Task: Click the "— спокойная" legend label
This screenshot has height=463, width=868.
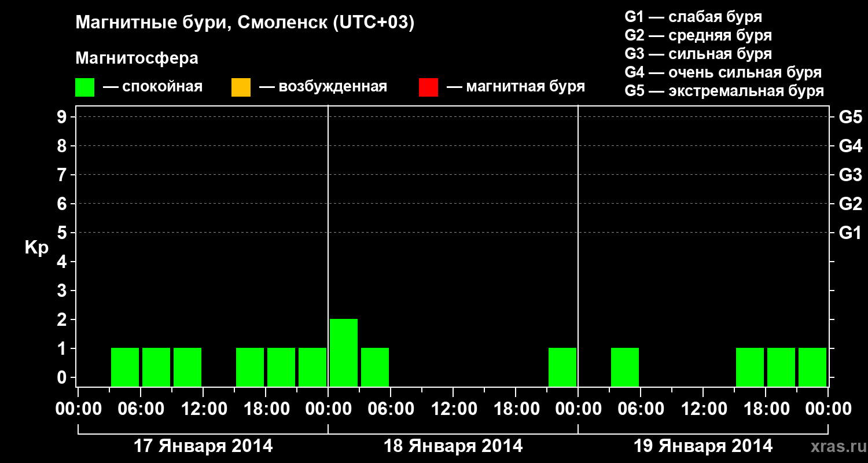Action: coord(153,87)
